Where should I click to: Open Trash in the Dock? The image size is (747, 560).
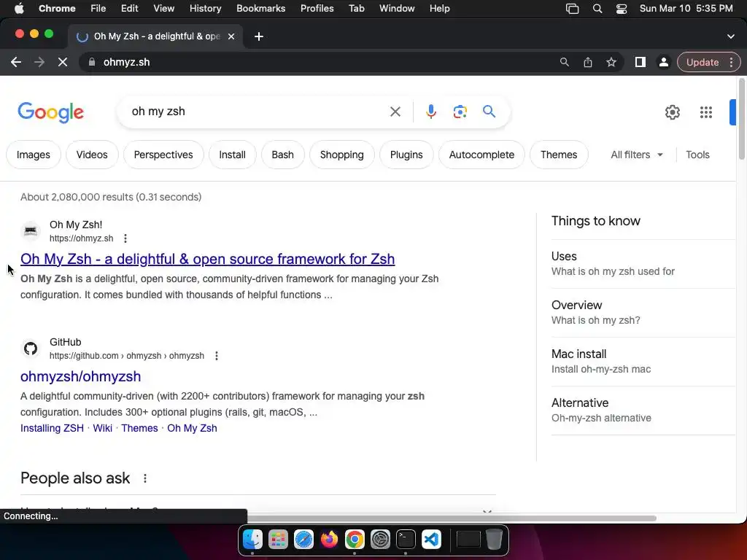494,540
